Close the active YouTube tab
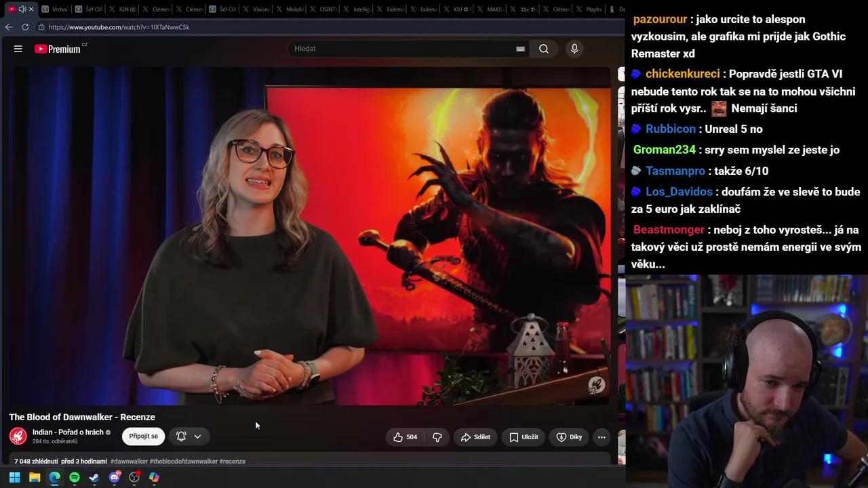 [x=31, y=9]
